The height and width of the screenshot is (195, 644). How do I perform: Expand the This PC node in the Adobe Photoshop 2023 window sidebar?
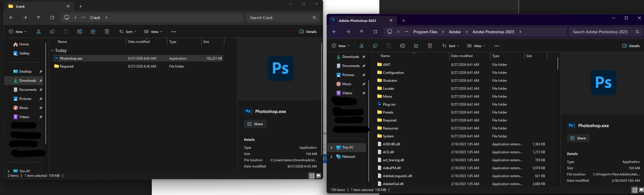(332, 148)
